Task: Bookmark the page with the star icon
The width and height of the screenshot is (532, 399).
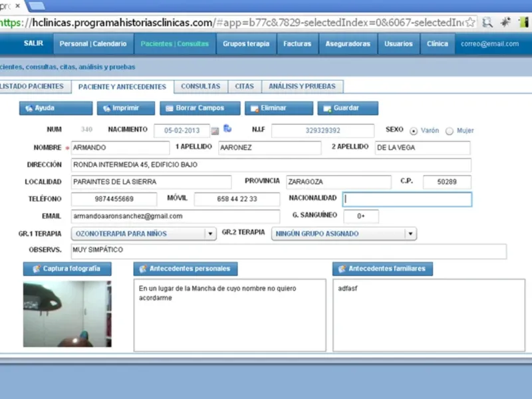Action: click(x=470, y=23)
